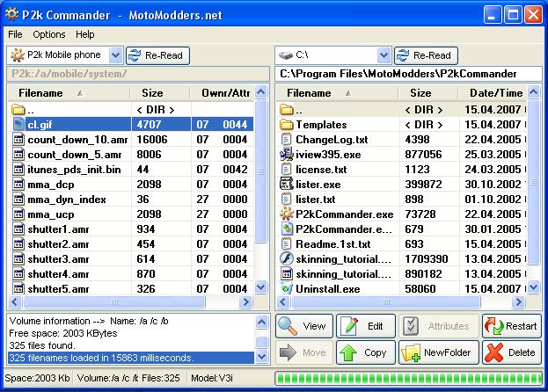Click the mma_ucp file icon

18,214
